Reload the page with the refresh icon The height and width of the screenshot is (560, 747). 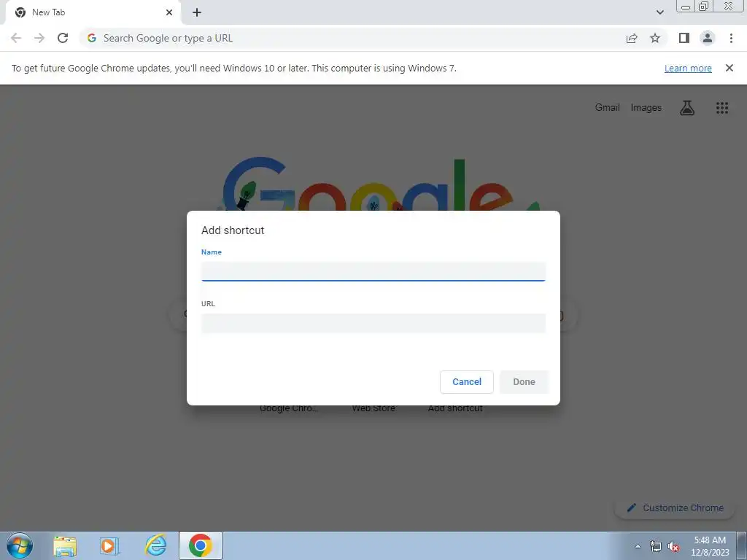tap(63, 38)
